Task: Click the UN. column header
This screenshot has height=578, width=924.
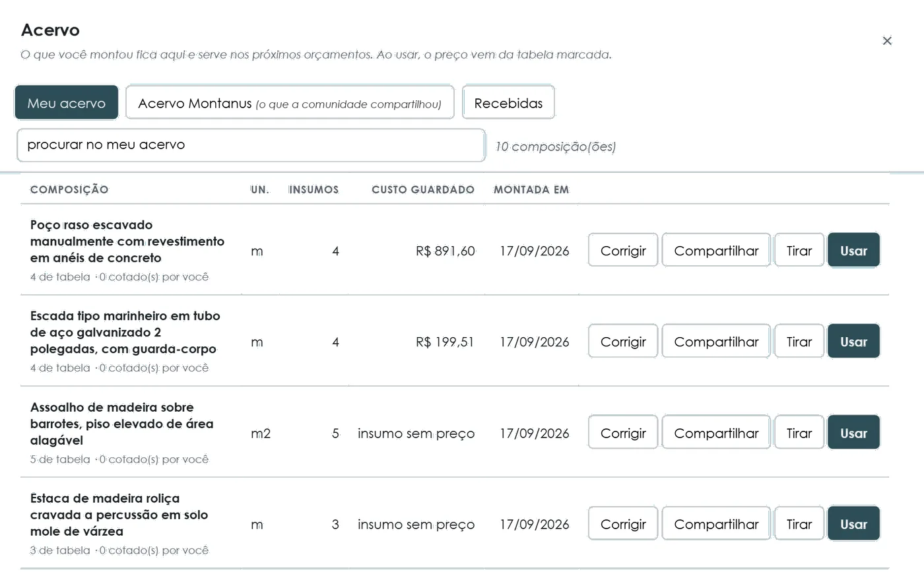Action: click(x=260, y=189)
